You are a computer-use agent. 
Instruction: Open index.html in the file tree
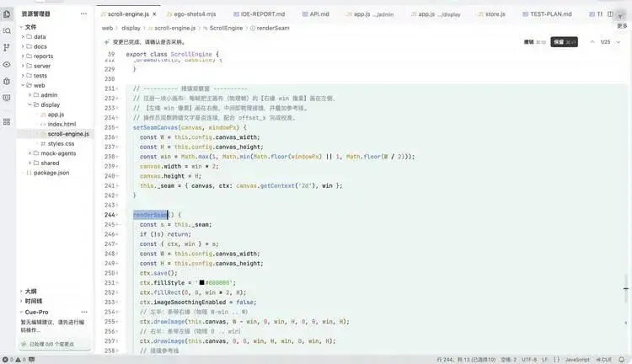point(62,124)
